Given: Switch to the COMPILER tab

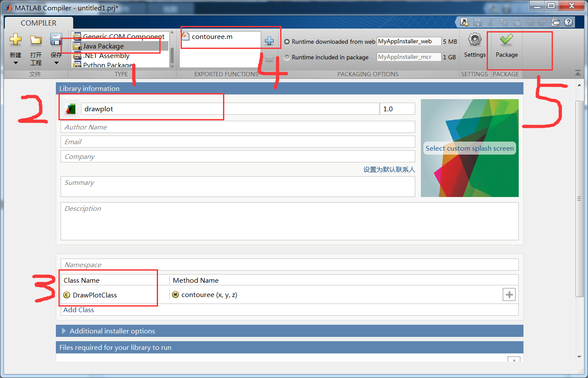Looking at the screenshot, I should [x=39, y=23].
